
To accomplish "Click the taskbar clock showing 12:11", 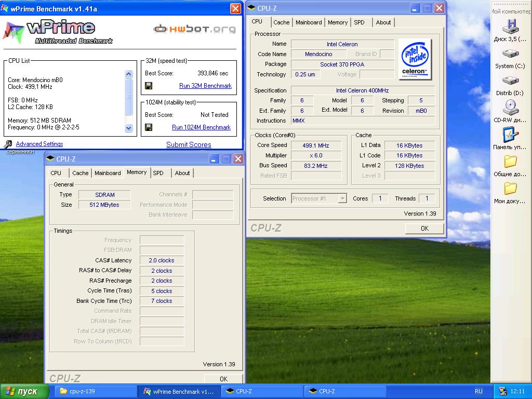I will [517, 391].
